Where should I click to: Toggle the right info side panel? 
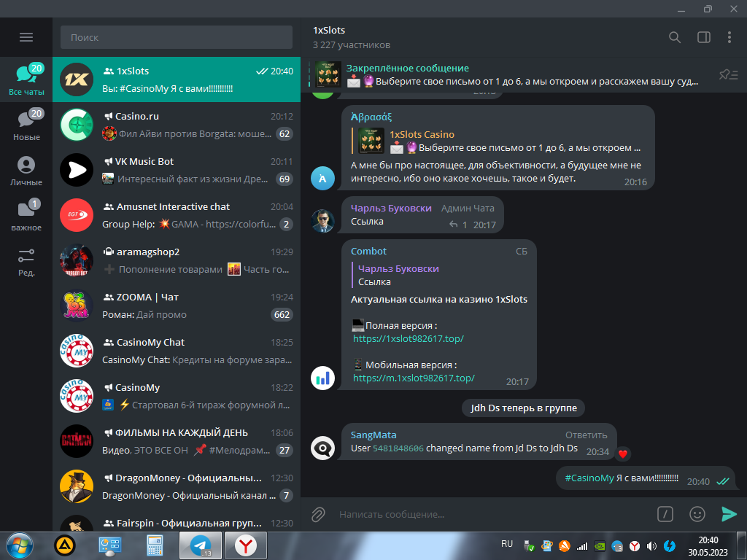[704, 37]
